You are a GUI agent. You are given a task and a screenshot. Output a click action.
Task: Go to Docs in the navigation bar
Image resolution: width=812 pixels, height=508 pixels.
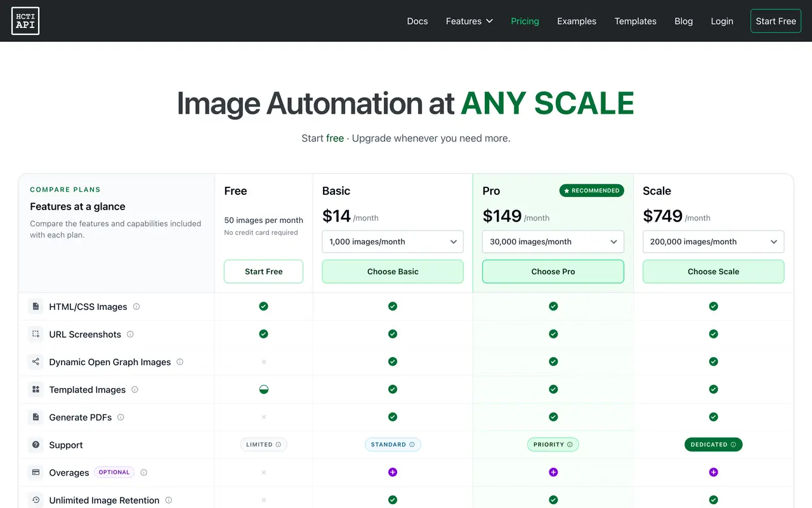(417, 21)
